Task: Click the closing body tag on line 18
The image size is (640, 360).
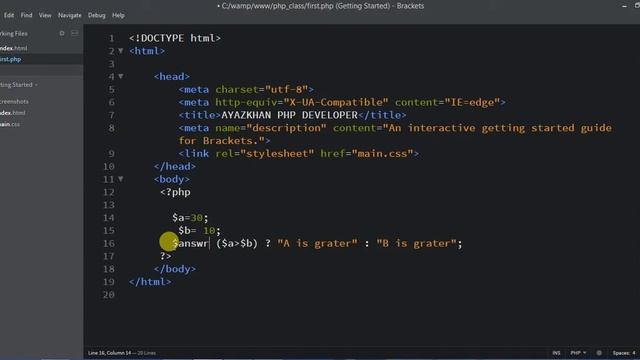Action: point(175,269)
